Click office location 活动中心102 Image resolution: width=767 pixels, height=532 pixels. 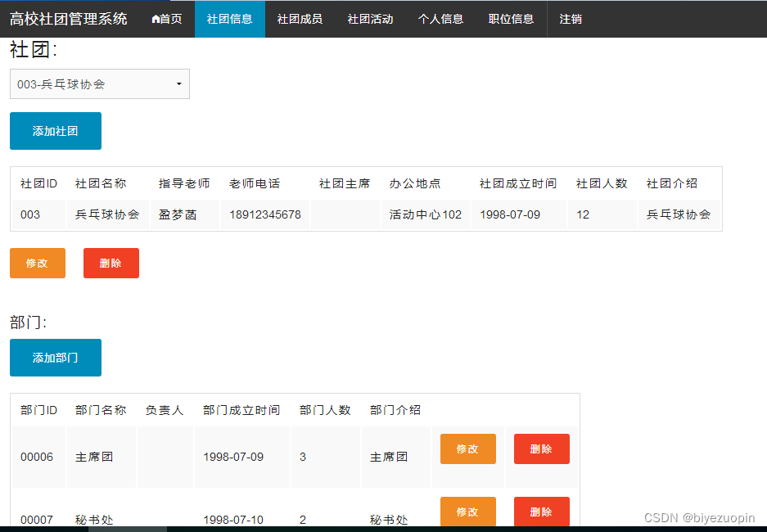pos(426,214)
